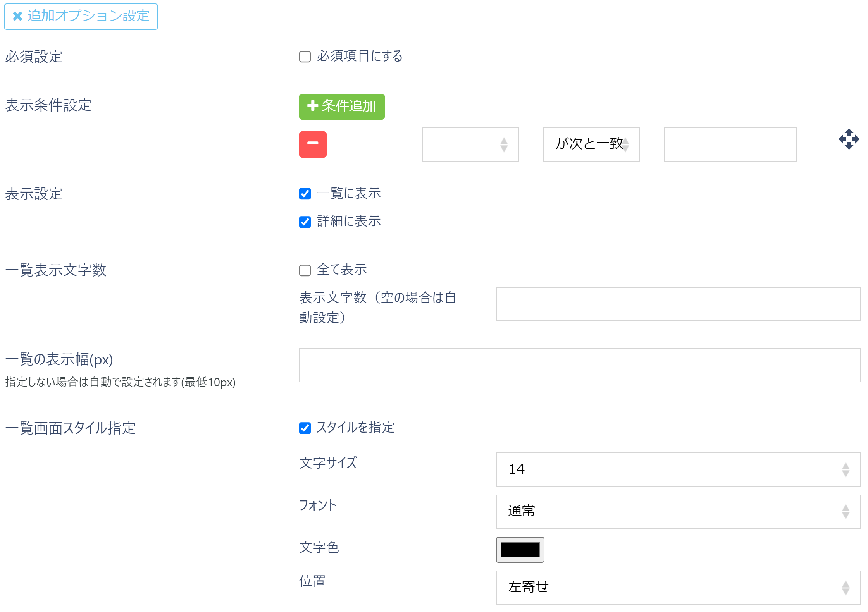Viewport: 868px width, 612px height.
Task: Click the red minus remove-condition button
Action: (313, 144)
